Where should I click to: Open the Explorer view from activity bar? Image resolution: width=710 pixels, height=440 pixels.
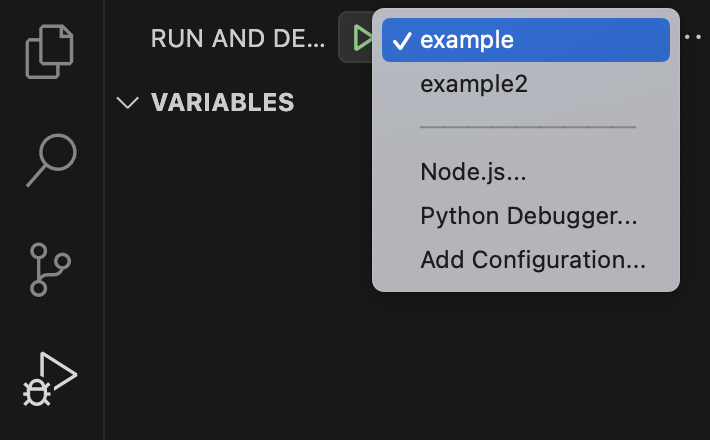pyautogui.click(x=50, y=52)
